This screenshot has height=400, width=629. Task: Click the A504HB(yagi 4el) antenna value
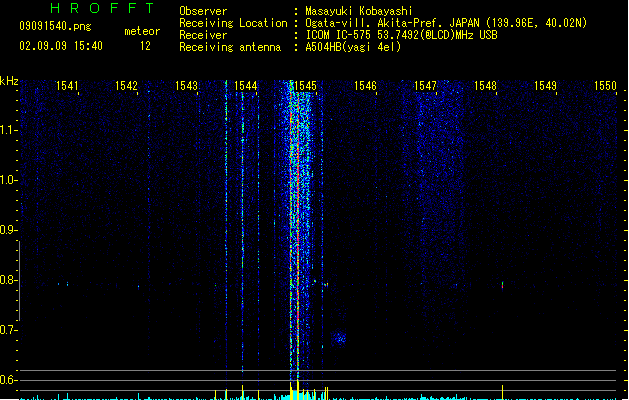point(353,47)
